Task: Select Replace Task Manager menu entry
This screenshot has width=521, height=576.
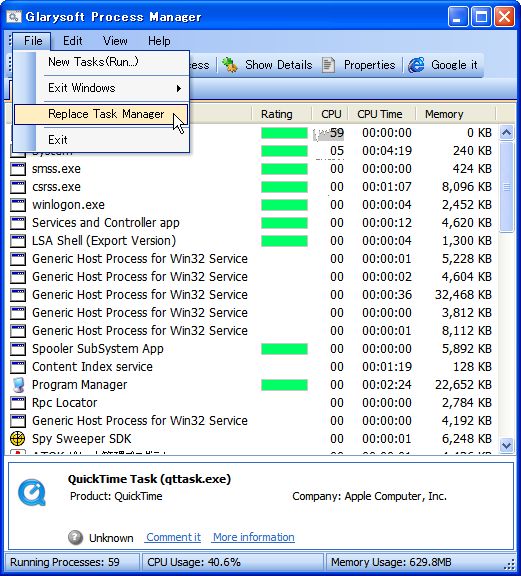Action: 101,114
